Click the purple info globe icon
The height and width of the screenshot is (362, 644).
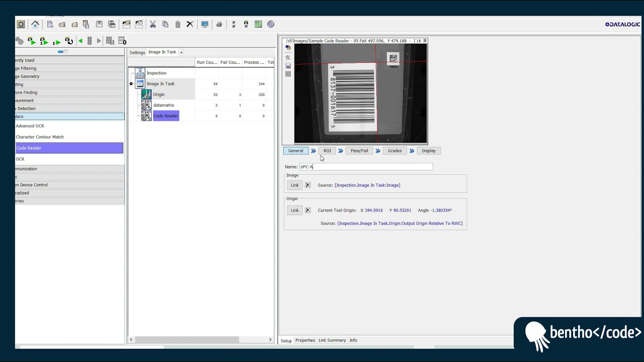tap(271, 24)
